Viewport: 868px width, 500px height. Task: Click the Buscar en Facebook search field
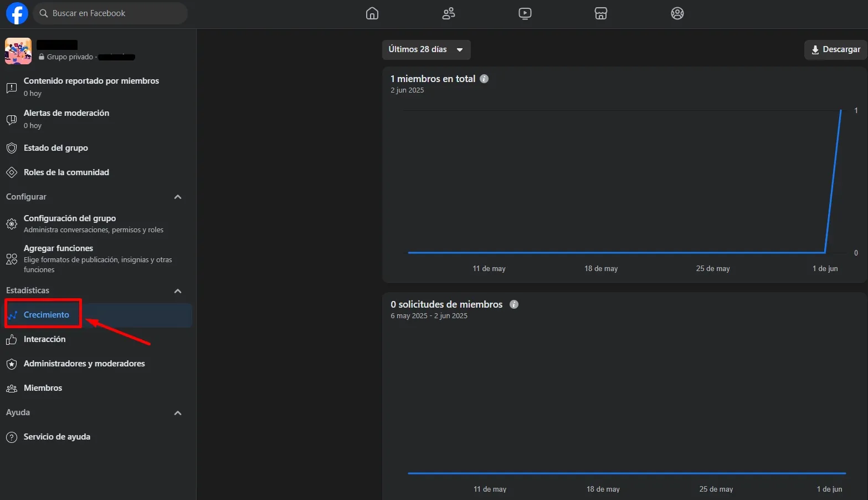pos(111,13)
